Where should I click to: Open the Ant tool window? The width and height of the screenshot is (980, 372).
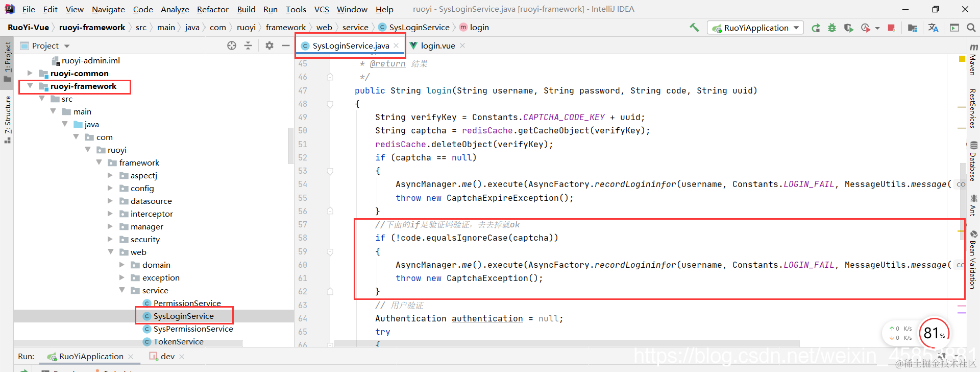coord(973,205)
